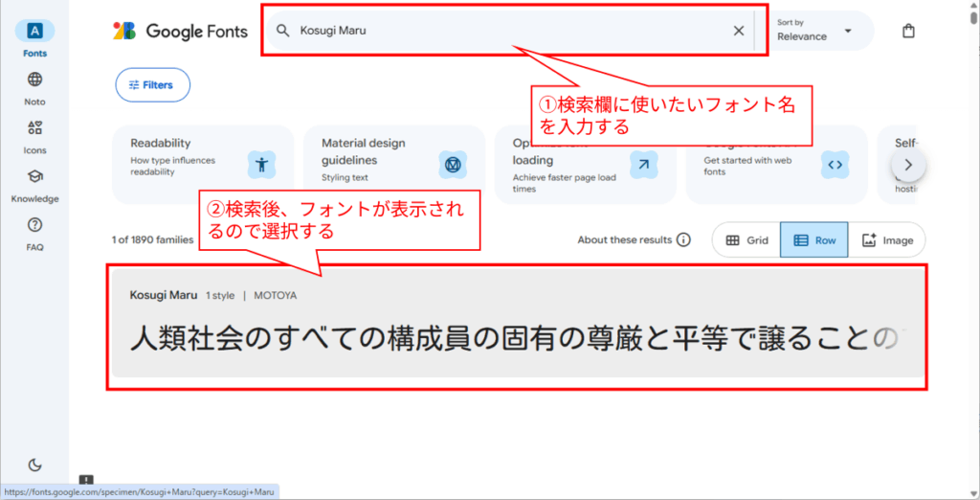The image size is (980, 500).
Task: Open the Icons section in sidebar
Action: click(x=34, y=128)
